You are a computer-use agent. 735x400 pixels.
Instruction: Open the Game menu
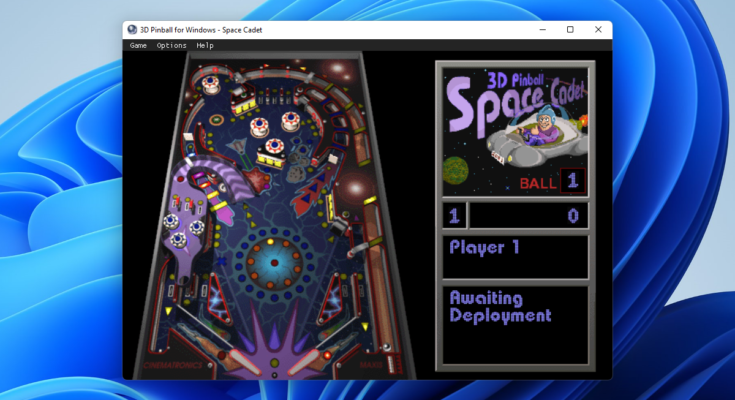click(x=138, y=45)
